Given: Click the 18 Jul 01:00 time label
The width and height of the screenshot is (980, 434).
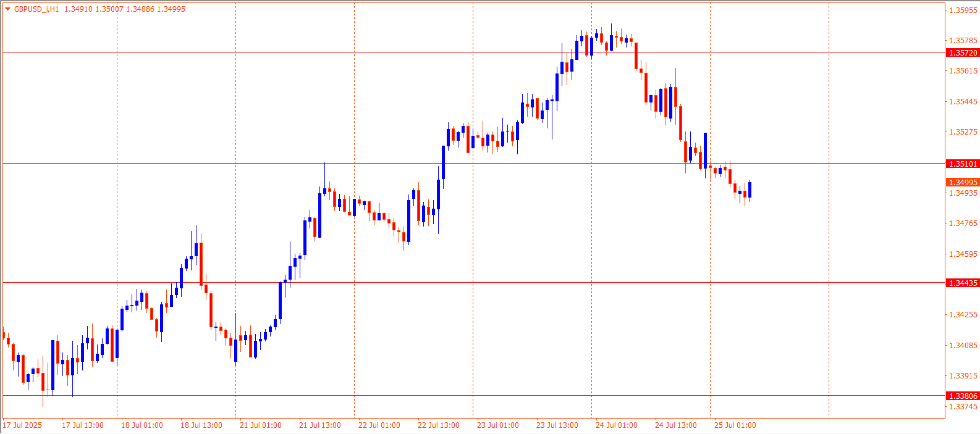Looking at the screenshot, I should coord(142,425).
